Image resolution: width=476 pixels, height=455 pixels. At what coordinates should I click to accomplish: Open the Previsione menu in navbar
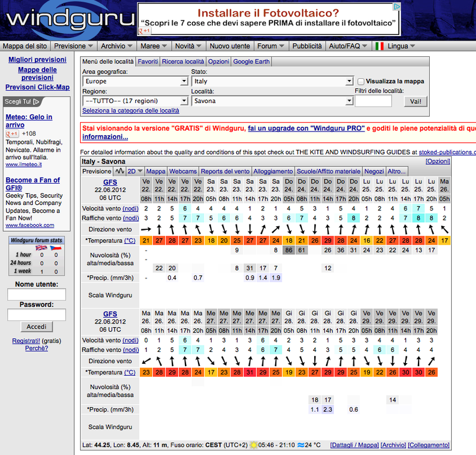click(74, 46)
